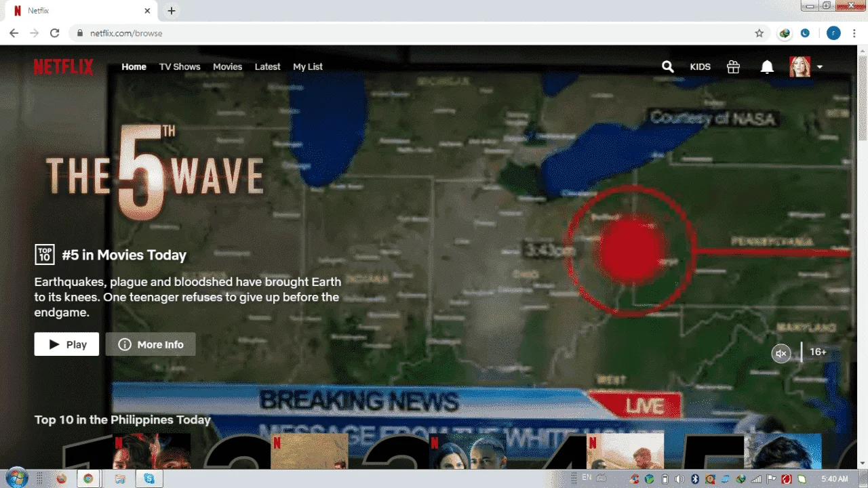View site security padlock info

80,33
